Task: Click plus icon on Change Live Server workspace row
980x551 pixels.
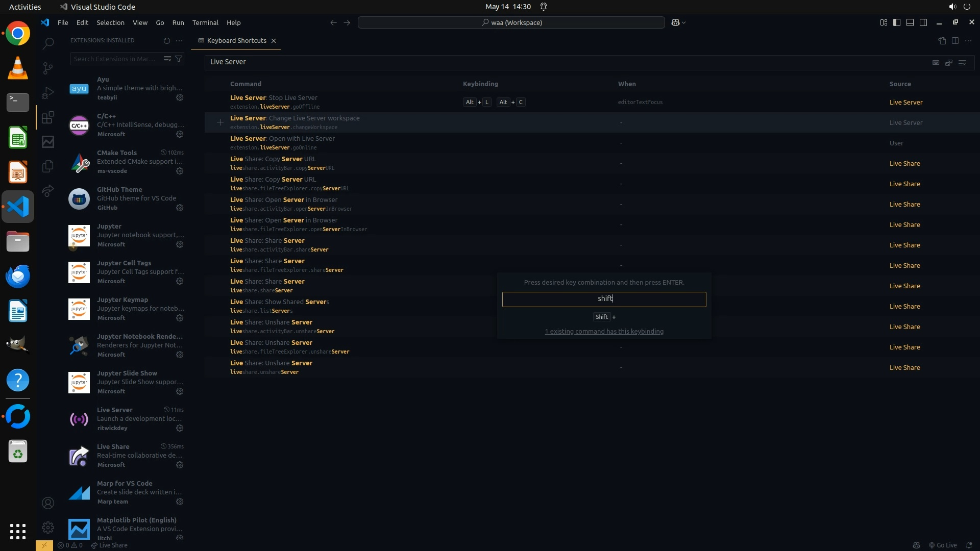Action: [220, 122]
